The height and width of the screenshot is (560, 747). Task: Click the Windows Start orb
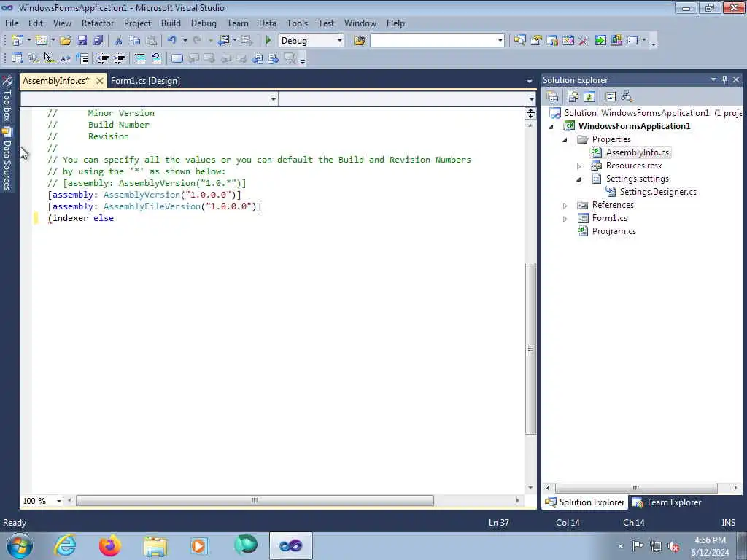click(20, 545)
